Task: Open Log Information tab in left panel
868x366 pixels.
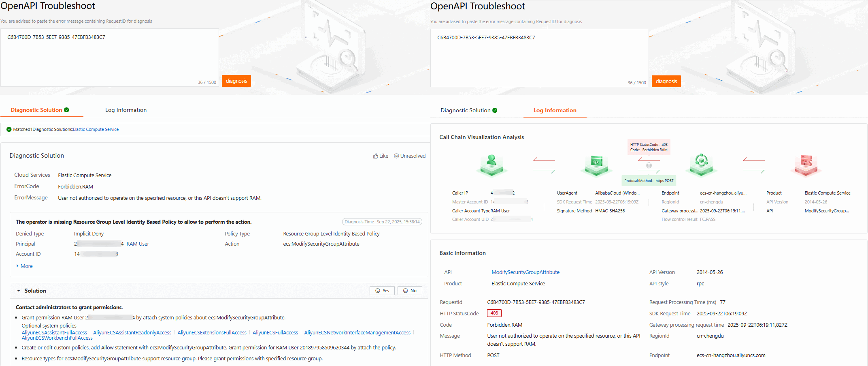Action: [x=126, y=110]
